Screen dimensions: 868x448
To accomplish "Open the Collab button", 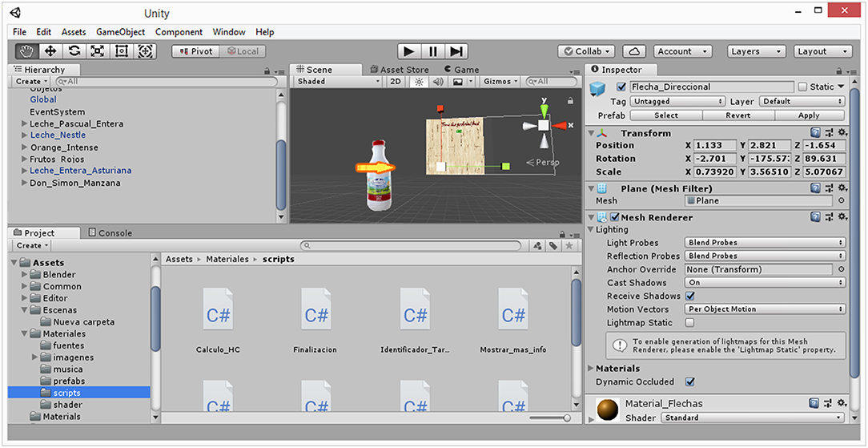I will (x=586, y=51).
